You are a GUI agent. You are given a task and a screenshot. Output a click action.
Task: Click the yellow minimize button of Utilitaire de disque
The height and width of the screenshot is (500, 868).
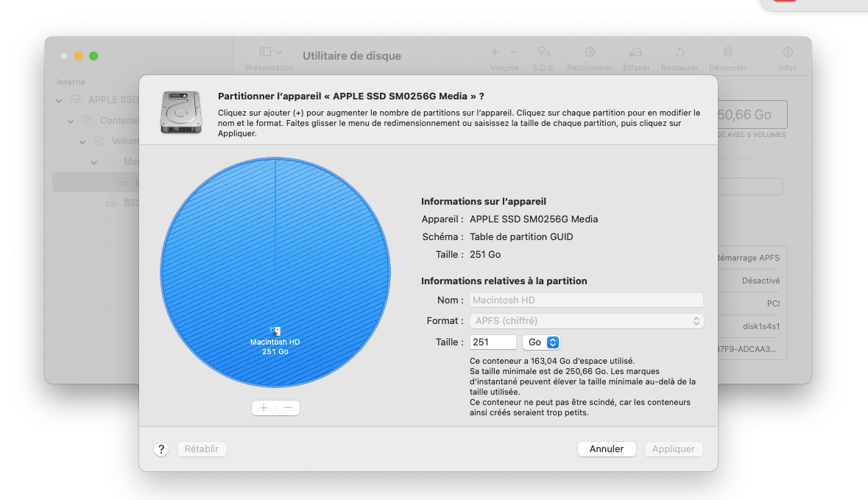tap(79, 56)
